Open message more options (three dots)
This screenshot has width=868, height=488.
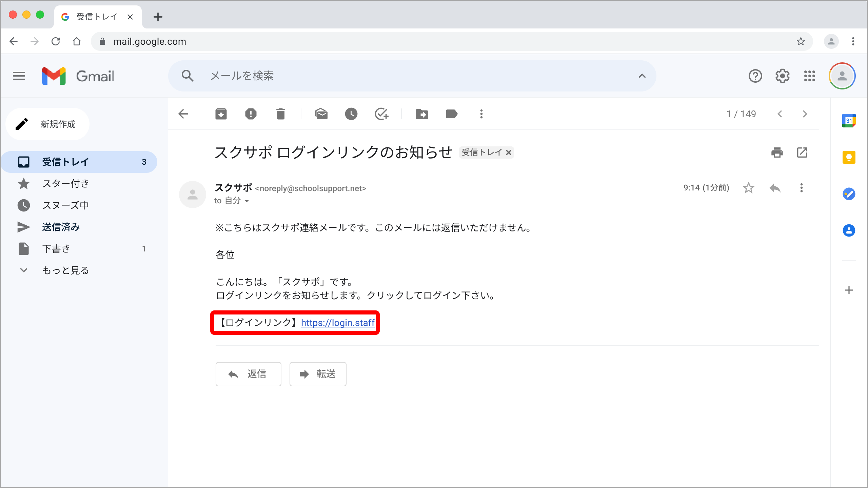tap(802, 188)
